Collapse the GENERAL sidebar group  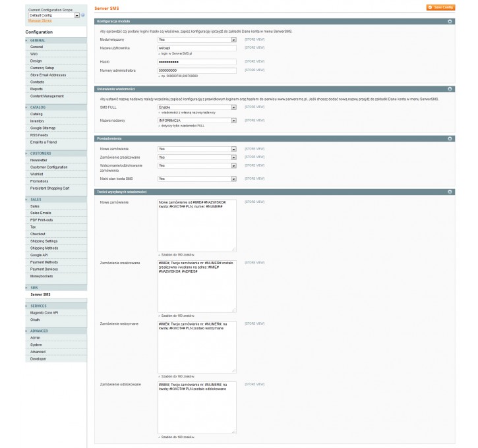tap(56, 40)
